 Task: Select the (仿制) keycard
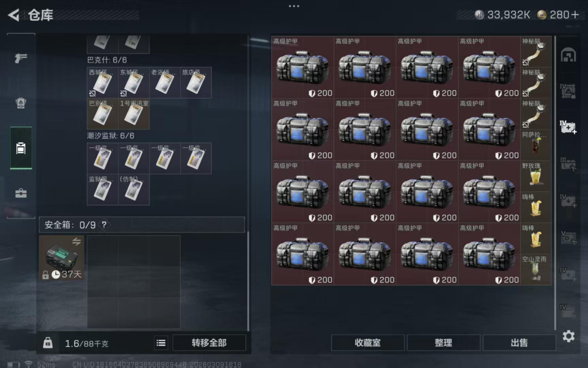click(x=134, y=189)
